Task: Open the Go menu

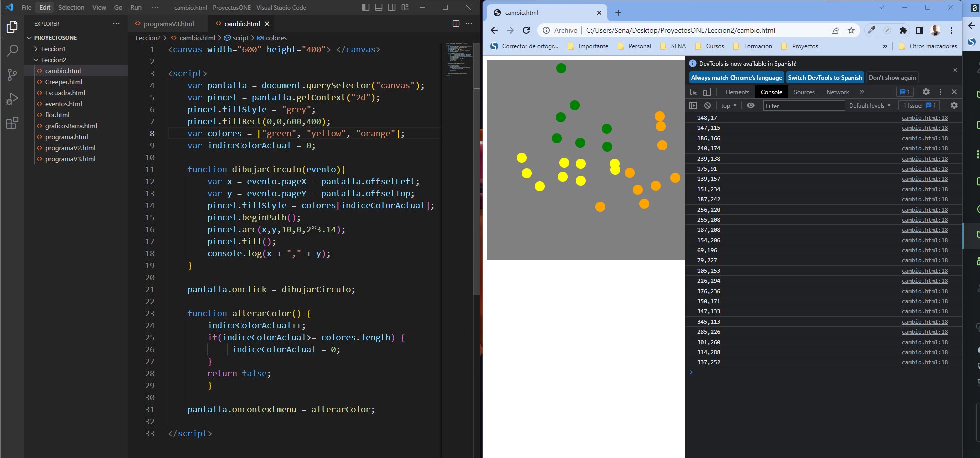Action: coord(118,7)
